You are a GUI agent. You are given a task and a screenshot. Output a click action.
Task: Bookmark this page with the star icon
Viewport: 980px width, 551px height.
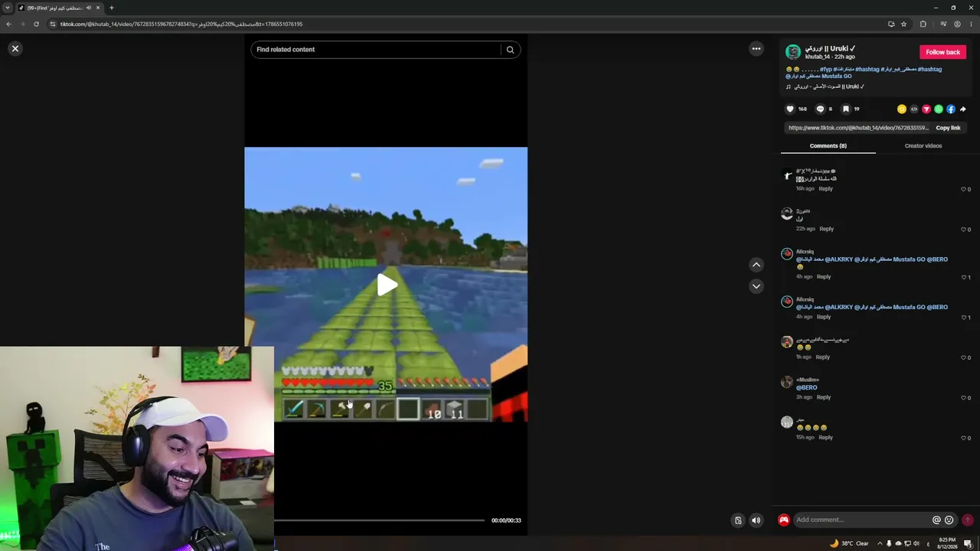pyautogui.click(x=904, y=24)
